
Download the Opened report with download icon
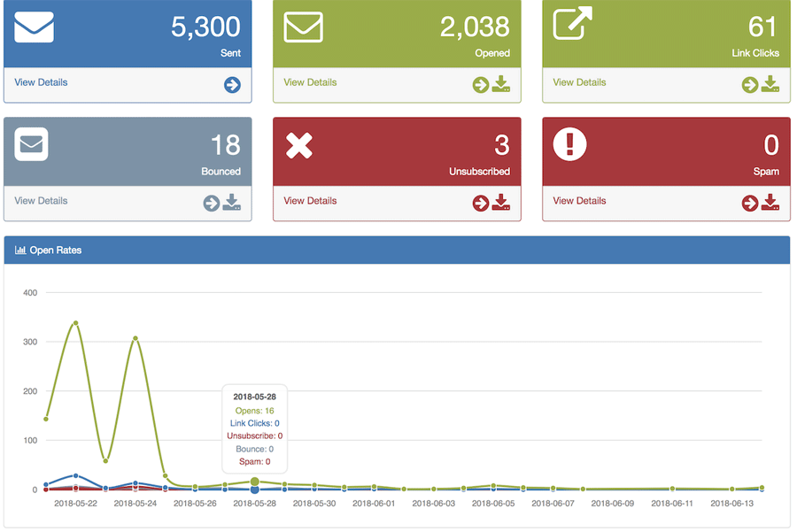pos(501,84)
